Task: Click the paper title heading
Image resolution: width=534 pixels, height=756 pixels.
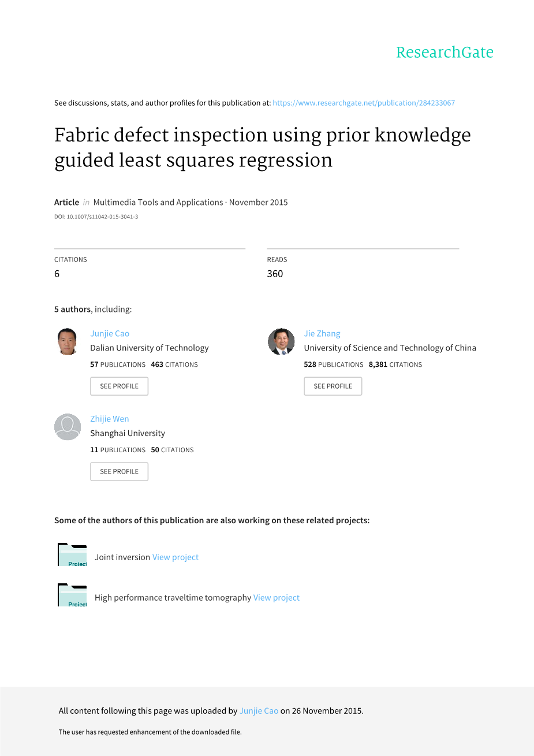Action: (263, 147)
